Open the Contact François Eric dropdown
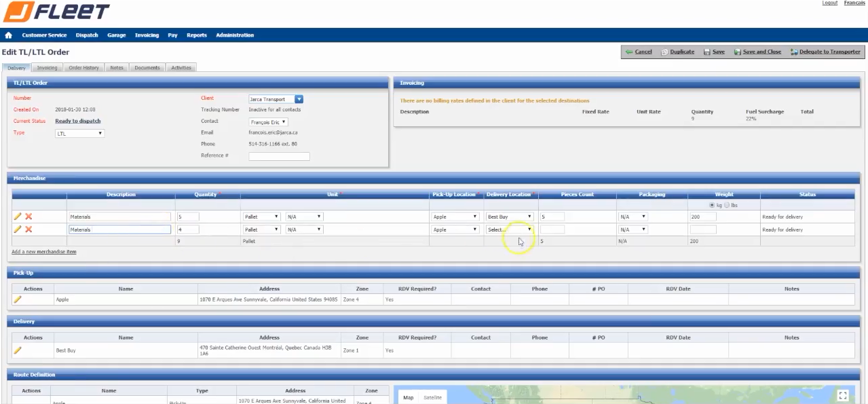This screenshot has height=404, width=868. coord(268,122)
